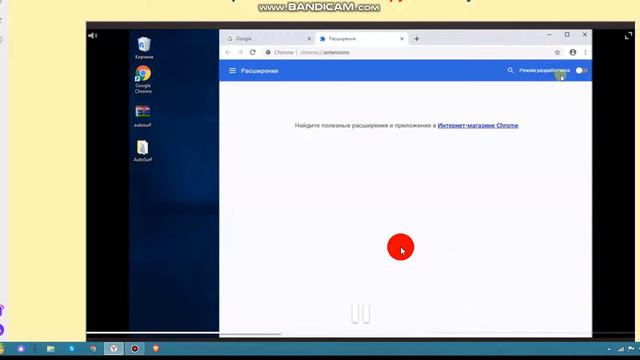Close the Google tab
640x360 pixels.
309,39
